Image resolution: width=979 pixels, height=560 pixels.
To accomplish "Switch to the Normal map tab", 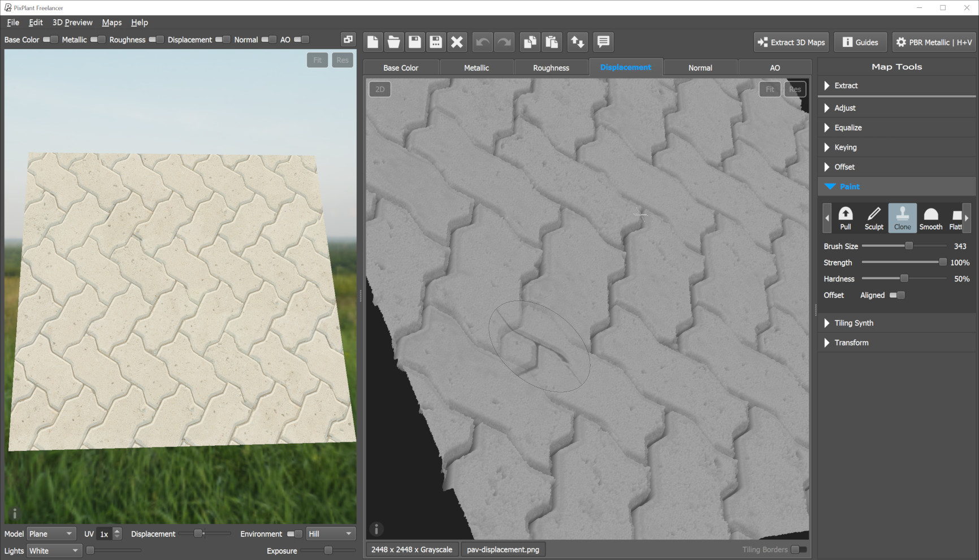I will 700,68.
